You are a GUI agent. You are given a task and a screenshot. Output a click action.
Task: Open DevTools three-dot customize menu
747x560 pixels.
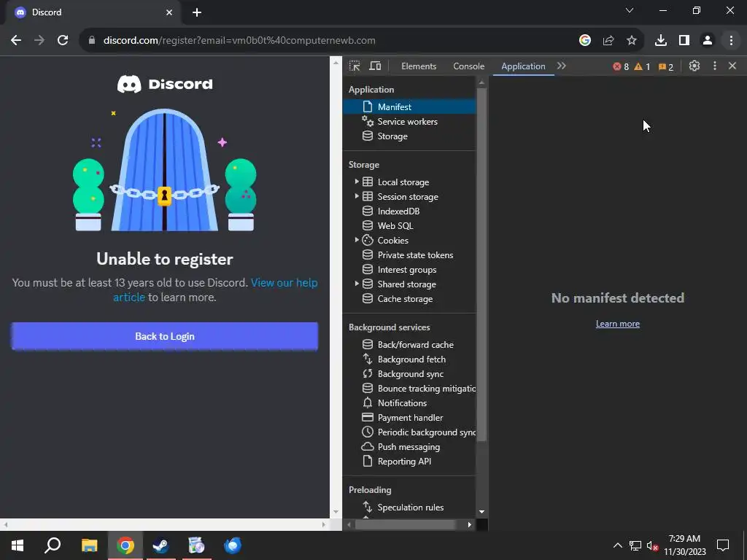pyautogui.click(x=715, y=66)
